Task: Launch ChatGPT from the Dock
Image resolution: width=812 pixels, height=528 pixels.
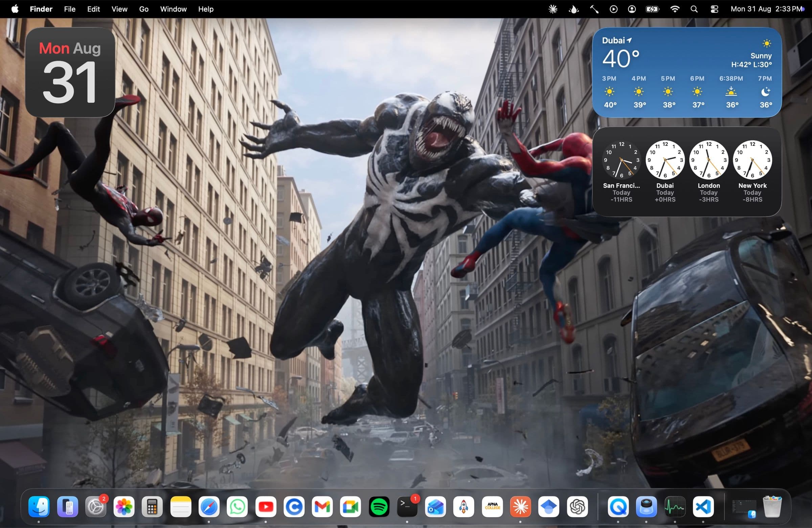Action: pos(577,506)
